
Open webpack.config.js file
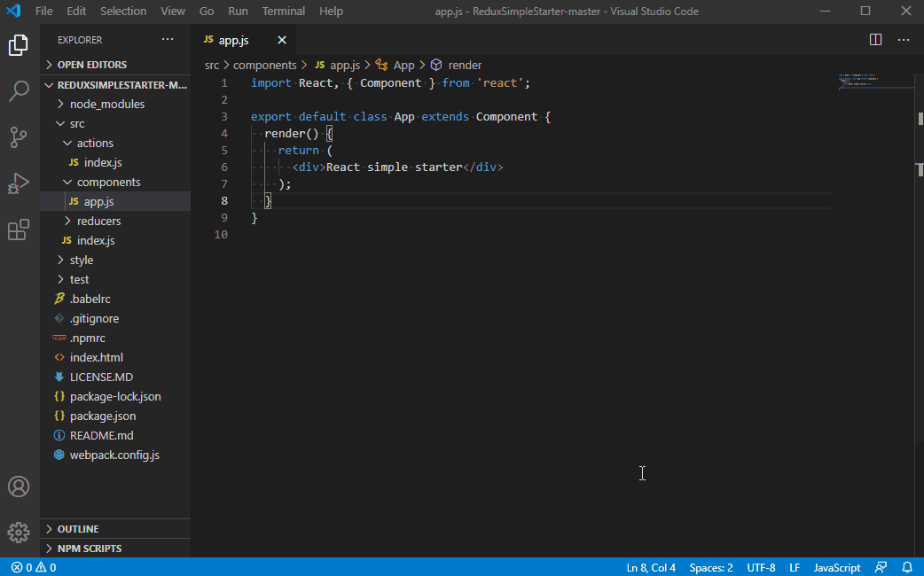click(115, 455)
